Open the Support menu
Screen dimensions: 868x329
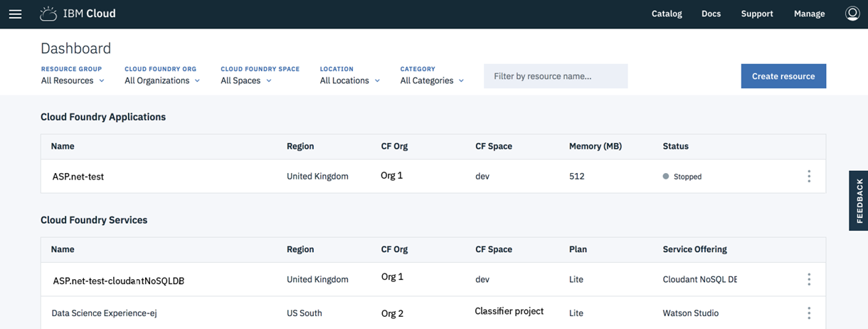pyautogui.click(x=757, y=14)
